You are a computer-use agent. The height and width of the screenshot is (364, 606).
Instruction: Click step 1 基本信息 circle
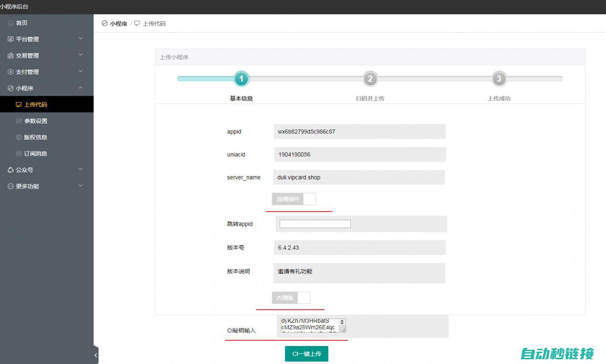[x=241, y=79]
